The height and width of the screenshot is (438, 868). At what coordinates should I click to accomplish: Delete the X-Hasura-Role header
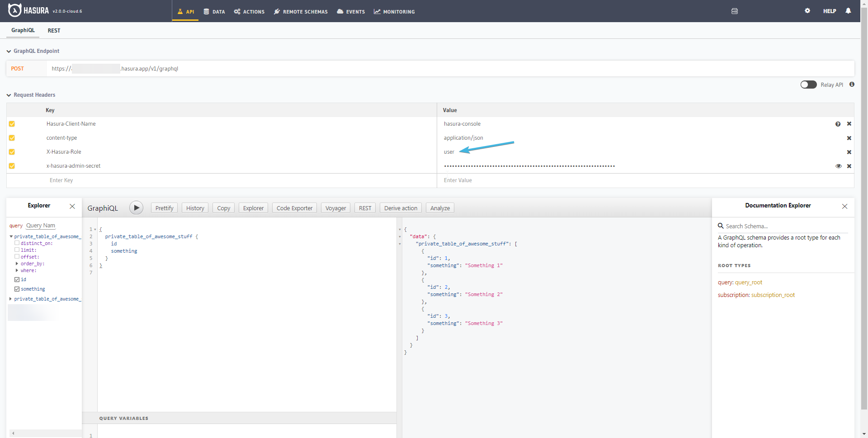tap(849, 152)
